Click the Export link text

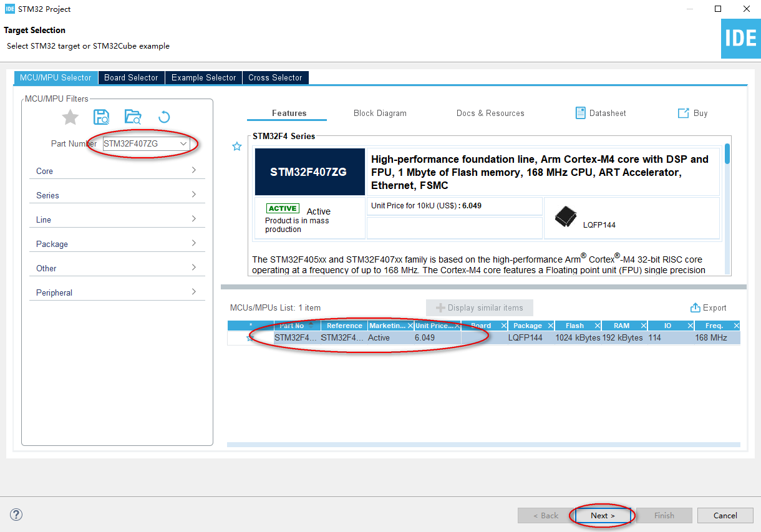pyautogui.click(x=715, y=308)
